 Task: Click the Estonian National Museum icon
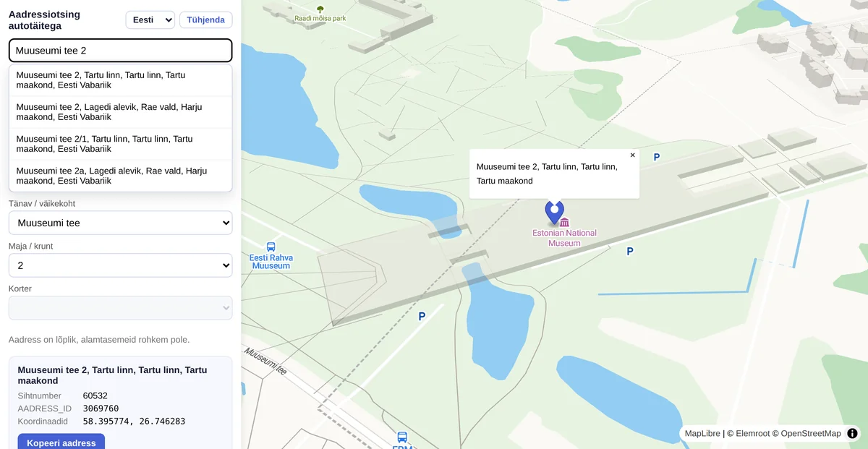tap(564, 222)
